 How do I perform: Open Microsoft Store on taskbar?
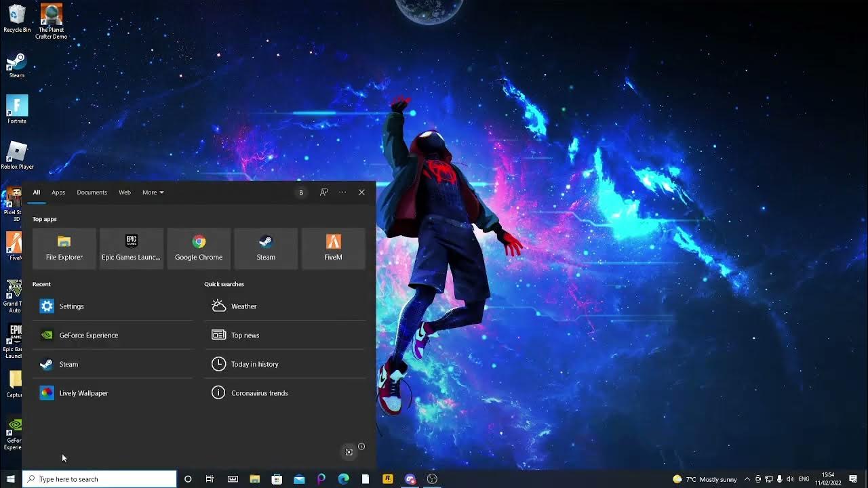[x=277, y=479]
